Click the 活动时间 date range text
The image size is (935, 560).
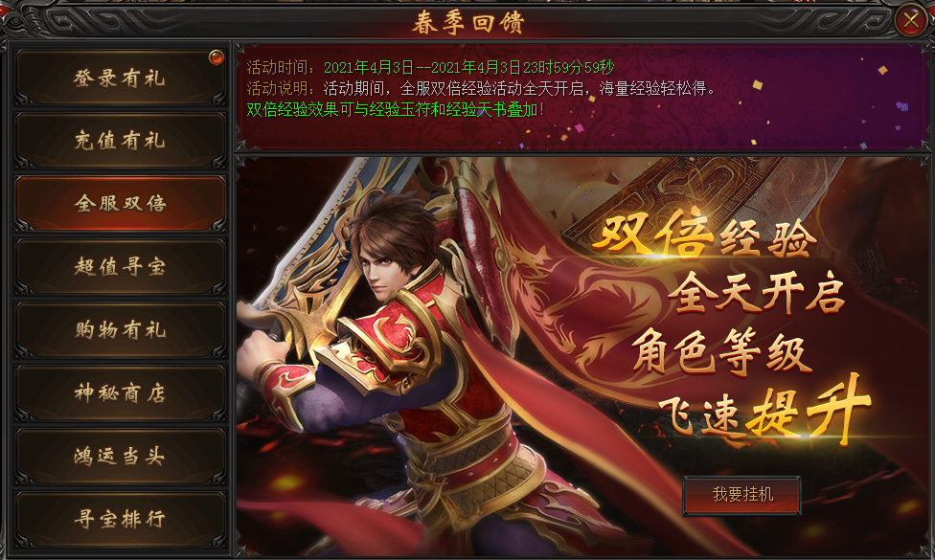click(468, 67)
